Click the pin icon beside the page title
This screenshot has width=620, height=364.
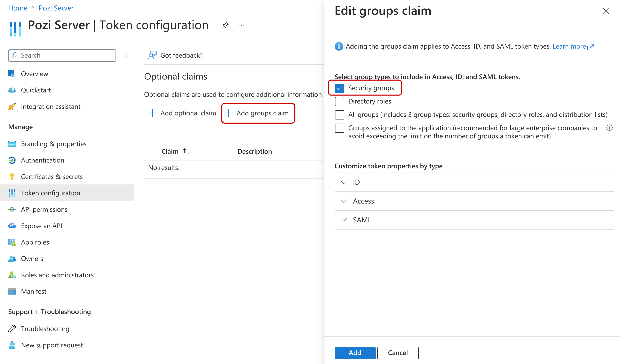(x=225, y=25)
